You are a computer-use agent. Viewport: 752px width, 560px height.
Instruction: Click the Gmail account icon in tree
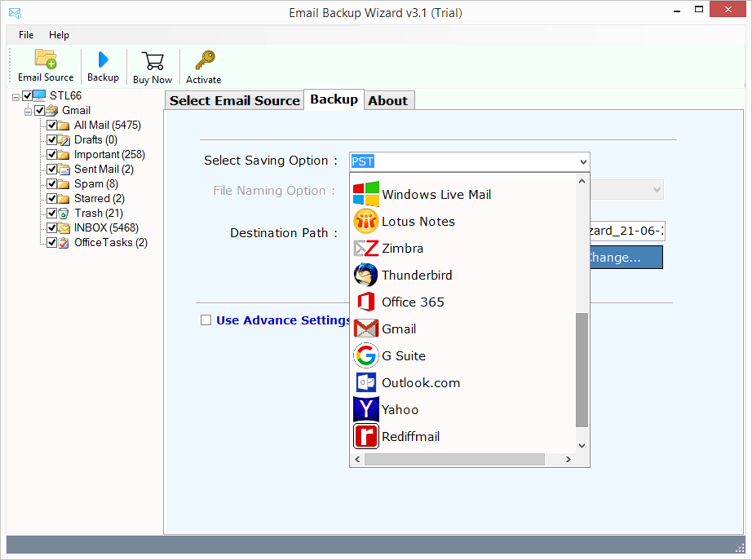(x=52, y=111)
